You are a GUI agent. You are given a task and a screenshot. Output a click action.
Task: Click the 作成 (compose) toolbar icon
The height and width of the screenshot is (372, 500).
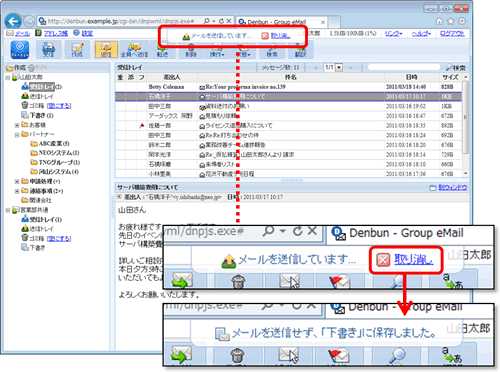coord(77,50)
